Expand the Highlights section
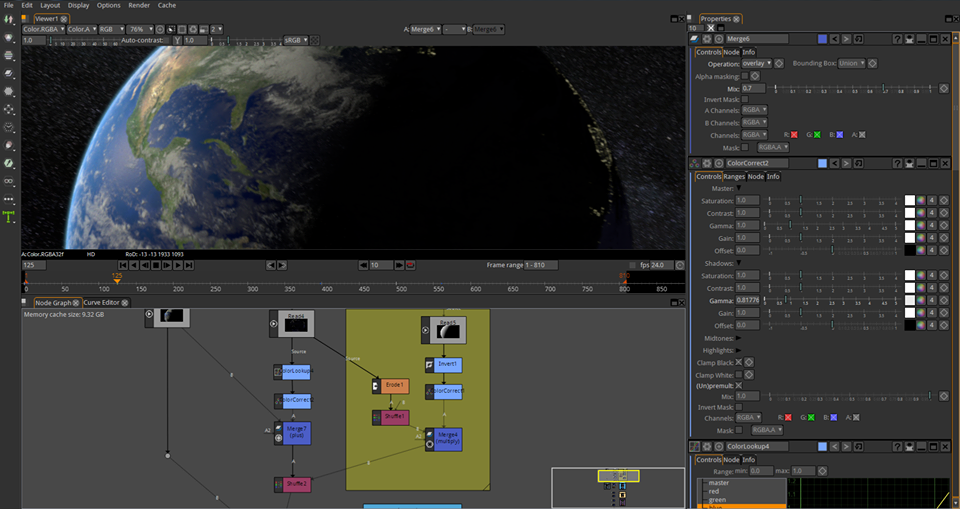This screenshot has height=509, width=960. coord(738,350)
